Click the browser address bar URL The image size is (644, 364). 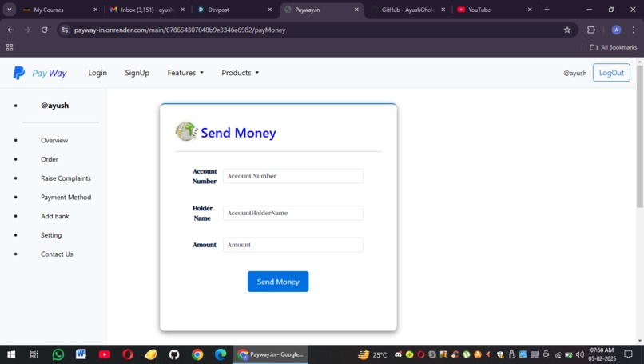(x=180, y=30)
